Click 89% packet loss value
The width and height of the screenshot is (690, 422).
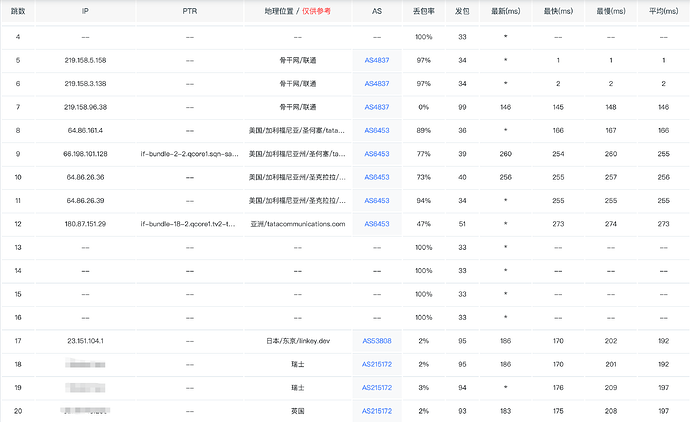[424, 130]
